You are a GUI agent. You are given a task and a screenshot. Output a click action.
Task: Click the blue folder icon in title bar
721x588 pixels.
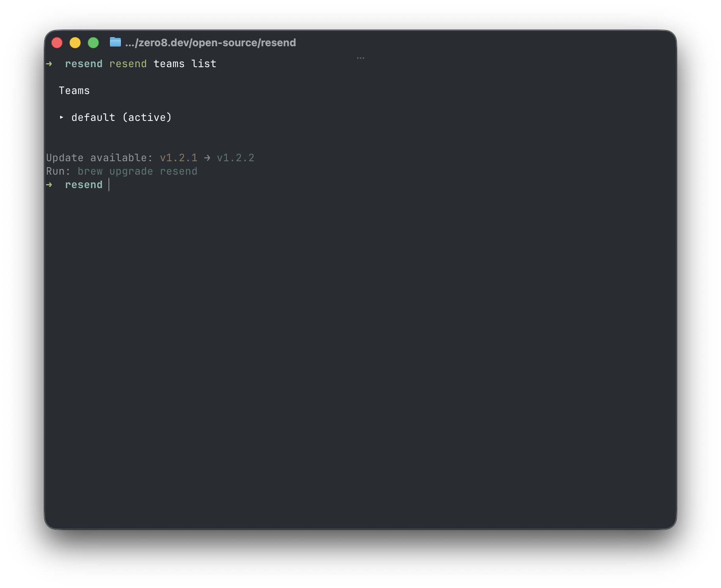[x=115, y=42]
